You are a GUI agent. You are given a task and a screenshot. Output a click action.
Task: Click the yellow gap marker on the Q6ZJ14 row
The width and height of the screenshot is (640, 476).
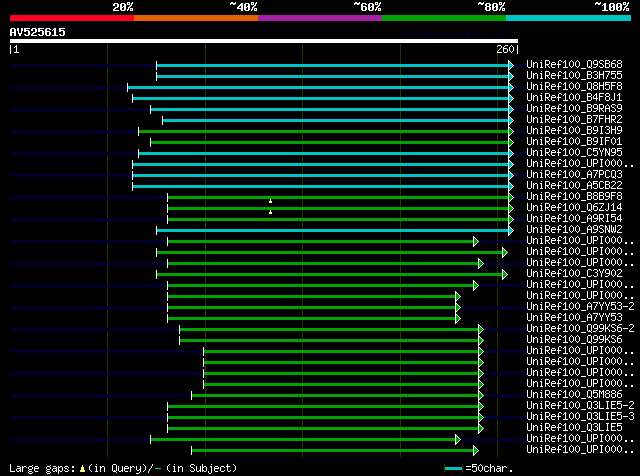click(x=270, y=212)
